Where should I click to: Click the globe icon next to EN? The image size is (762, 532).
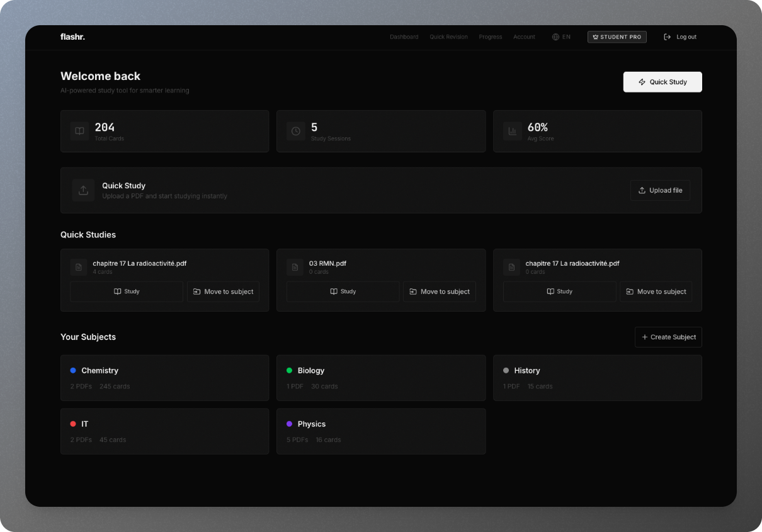point(555,37)
